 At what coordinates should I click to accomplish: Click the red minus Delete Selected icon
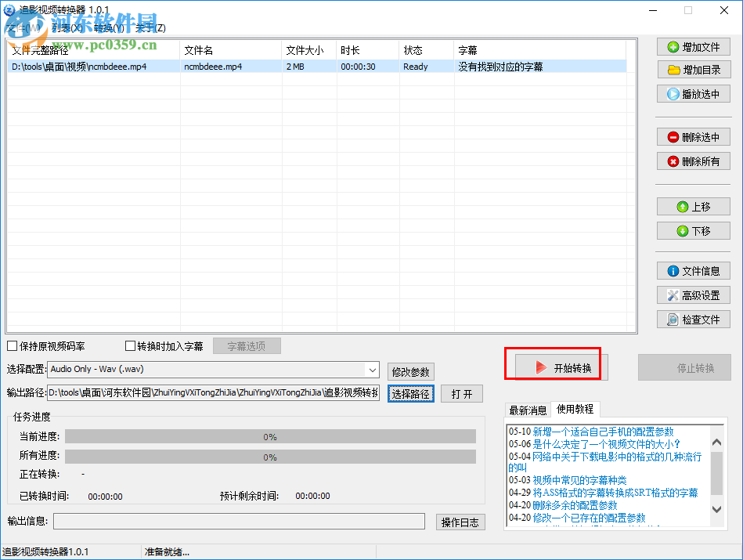(x=673, y=137)
